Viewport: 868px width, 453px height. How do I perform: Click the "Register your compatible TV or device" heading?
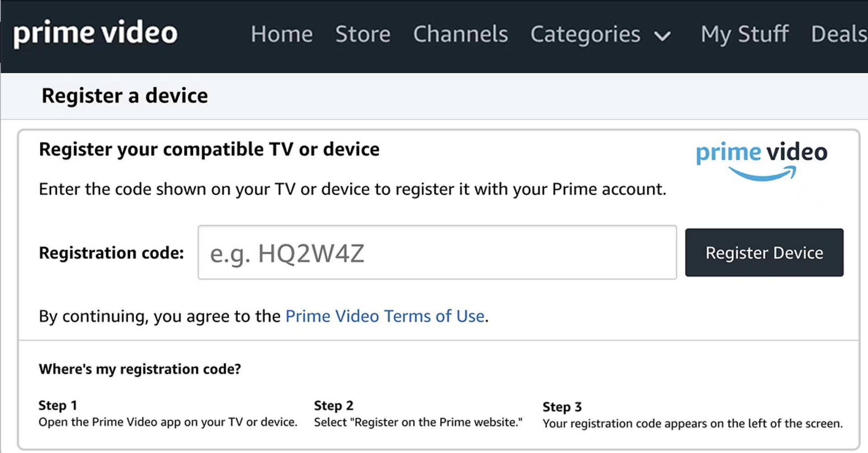tap(209, 149)
